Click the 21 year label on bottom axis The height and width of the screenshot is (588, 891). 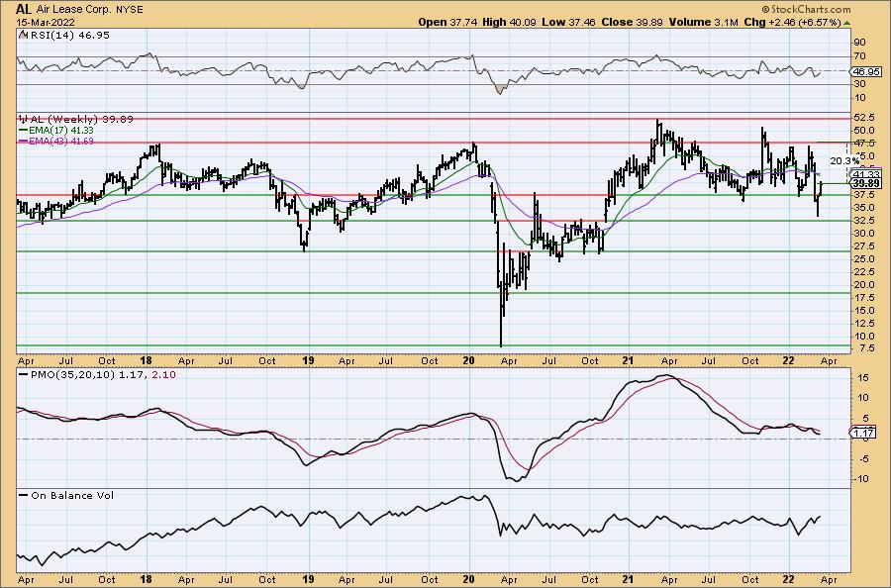click(x=628, y=579)
